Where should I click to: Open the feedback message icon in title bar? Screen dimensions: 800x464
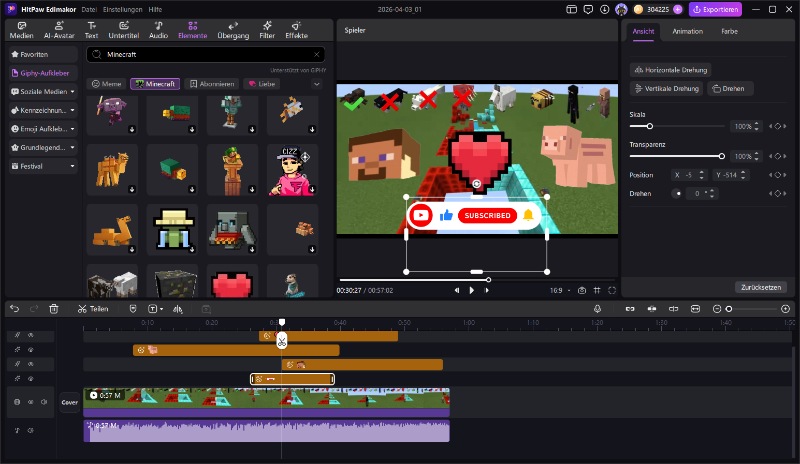(x=588, y=9)
